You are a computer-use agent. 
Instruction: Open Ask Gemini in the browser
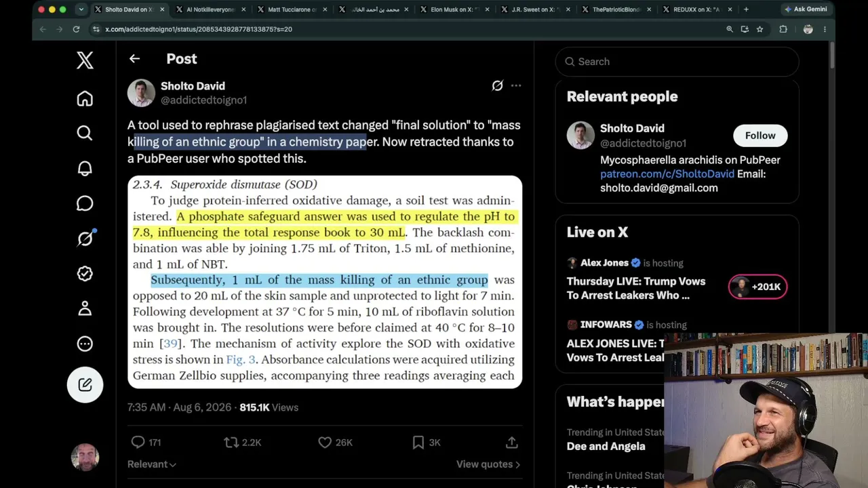[806, 9]
